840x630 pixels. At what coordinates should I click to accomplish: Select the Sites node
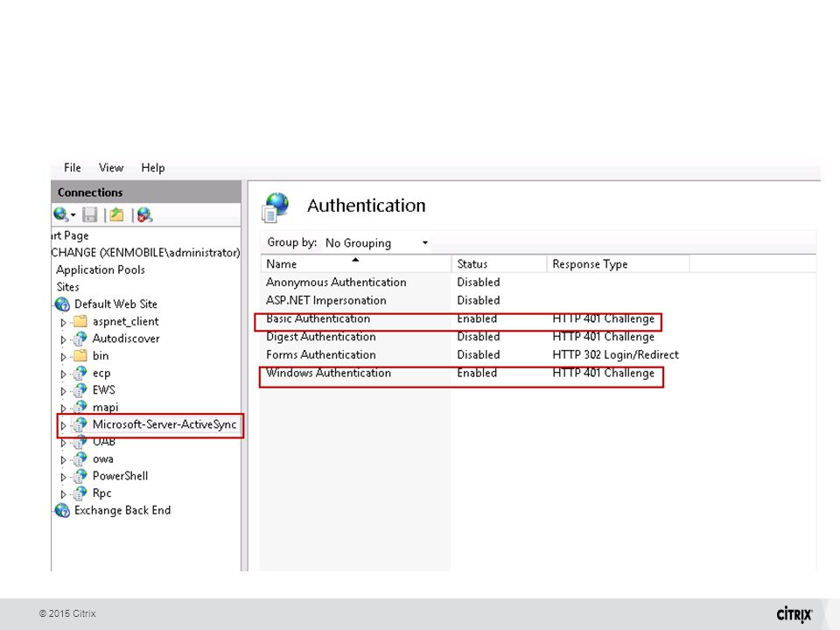tap(67, 287)
